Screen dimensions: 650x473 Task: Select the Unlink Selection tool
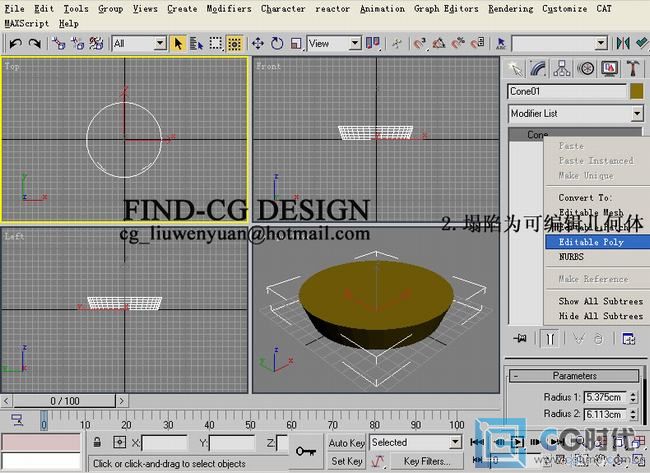coord(78,43)
